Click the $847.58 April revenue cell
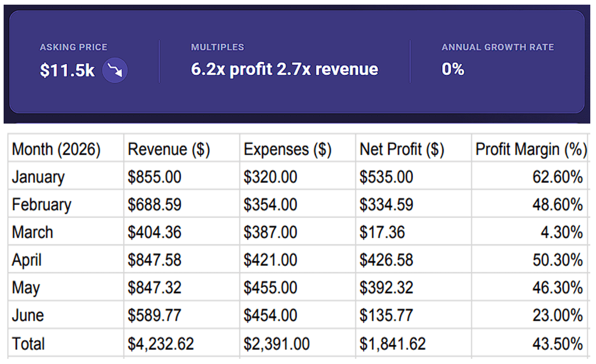 pyautogui.click(x=182, y=260)
